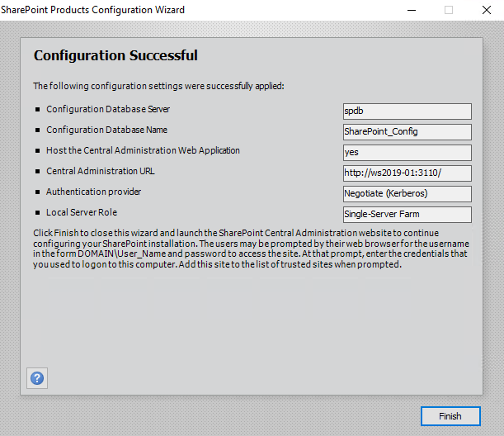Screen dimensions: 504x436
Task: Click the Configuration Database Name label
Action: click(106, 130)
